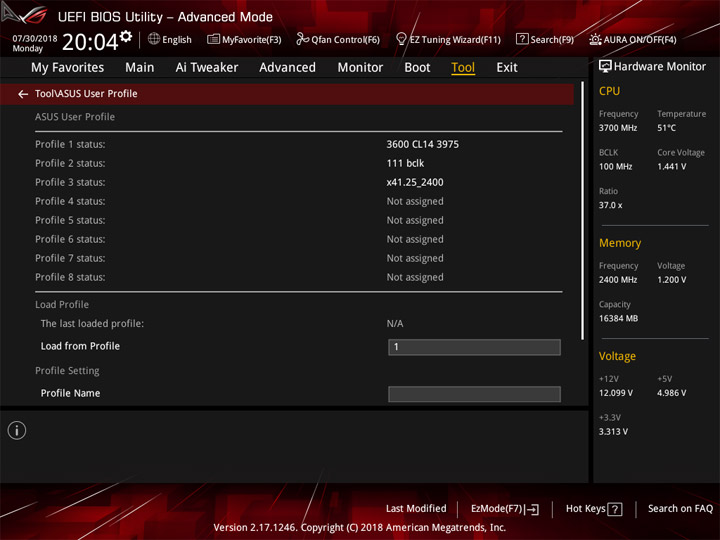
Task: Open settings gear next to the clock
Action: [x=126, y=36]
